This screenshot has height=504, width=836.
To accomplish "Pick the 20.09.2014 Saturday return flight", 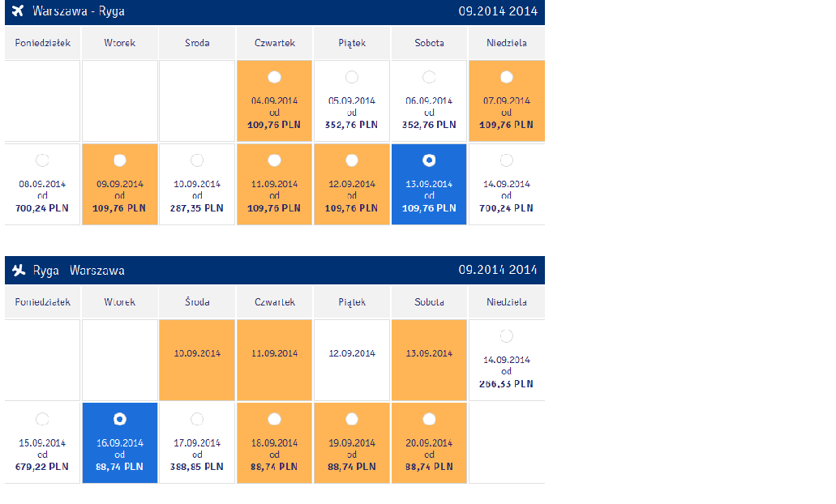I will pos(429,419).
